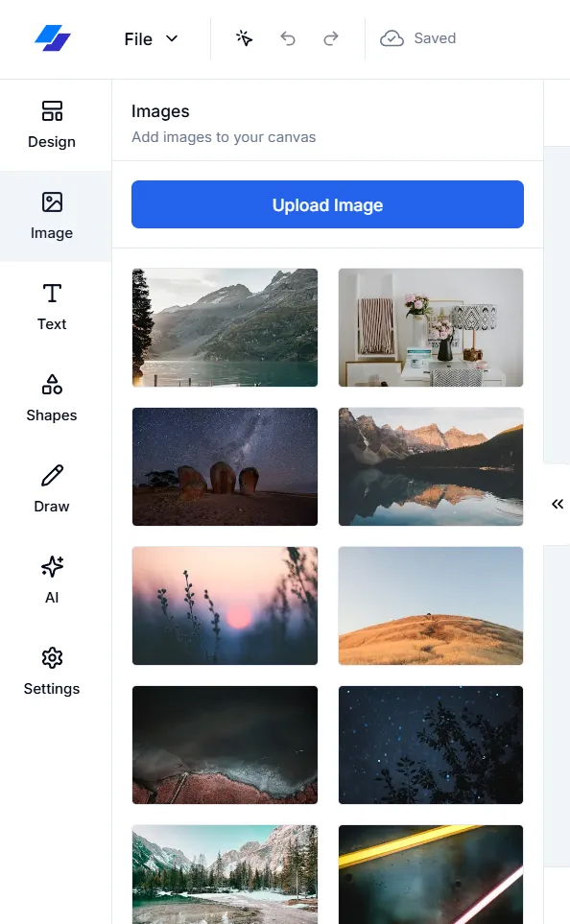The width and height of the screenshot is (570, 924).
Task: Select the Draw pencil tool
Action: coord(52,489)
